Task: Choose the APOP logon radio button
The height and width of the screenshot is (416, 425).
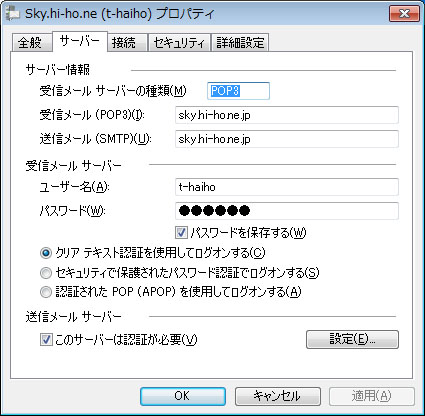Action: [x=46, y=292]
